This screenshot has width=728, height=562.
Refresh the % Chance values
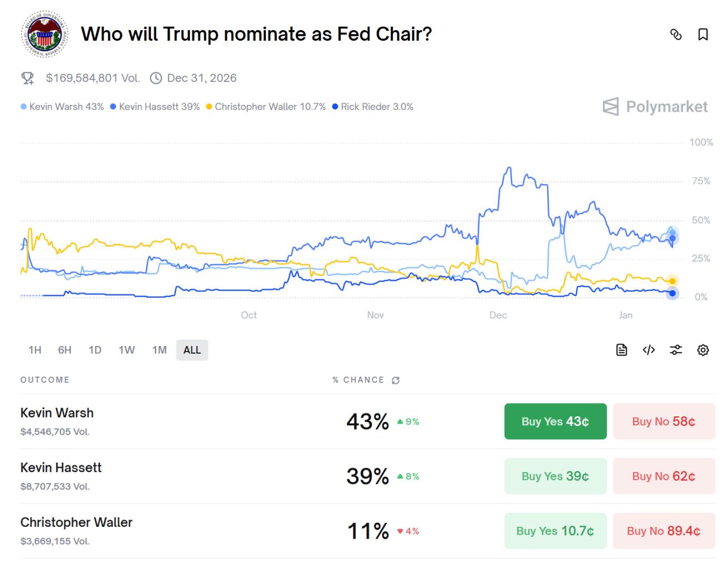[x=396, y=380]
